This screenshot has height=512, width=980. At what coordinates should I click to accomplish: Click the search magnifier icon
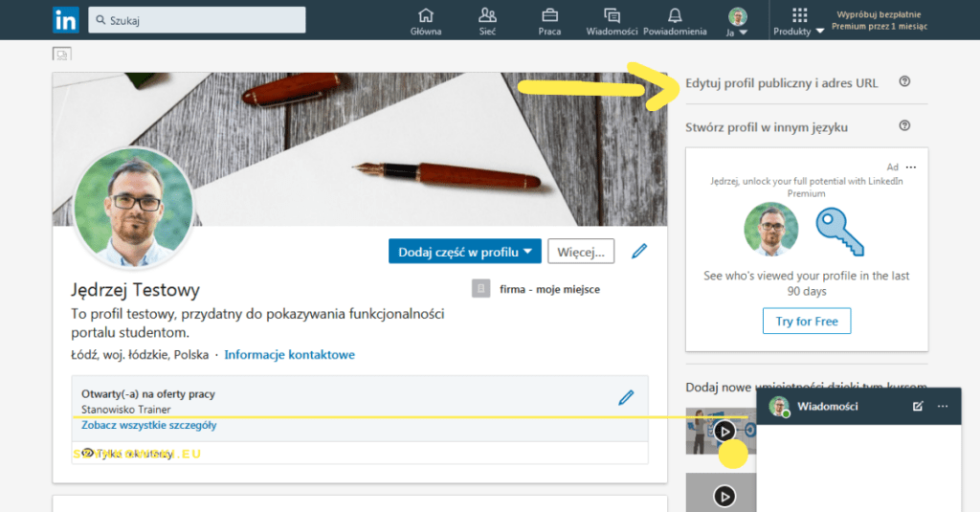click(x=100, y=20)
